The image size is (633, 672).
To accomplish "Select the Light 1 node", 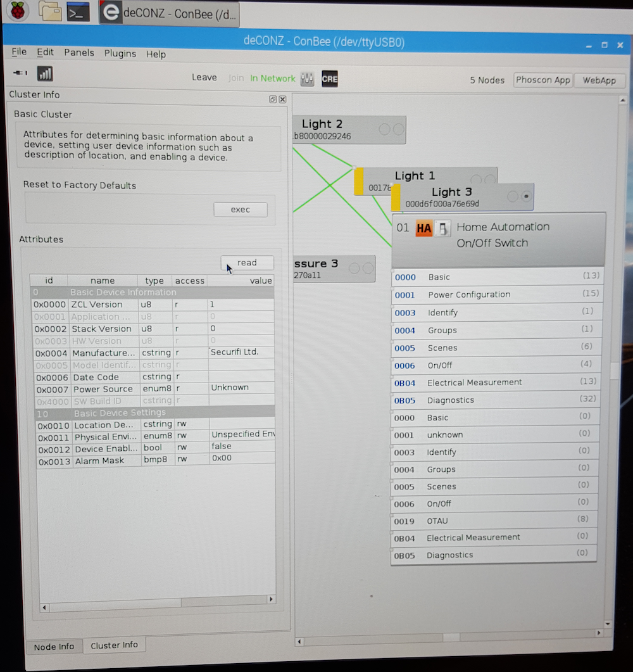I will pyautogui.click(x=415, y=175).
